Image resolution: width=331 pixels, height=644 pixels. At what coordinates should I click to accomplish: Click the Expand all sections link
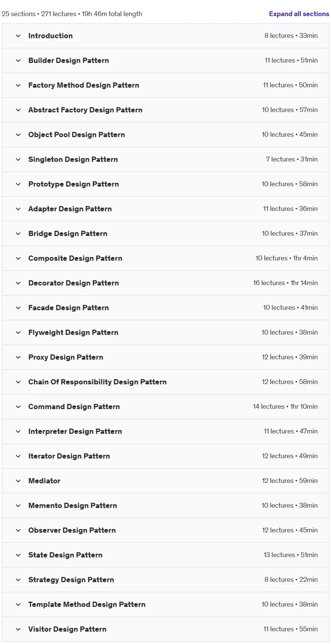point(299,14)
